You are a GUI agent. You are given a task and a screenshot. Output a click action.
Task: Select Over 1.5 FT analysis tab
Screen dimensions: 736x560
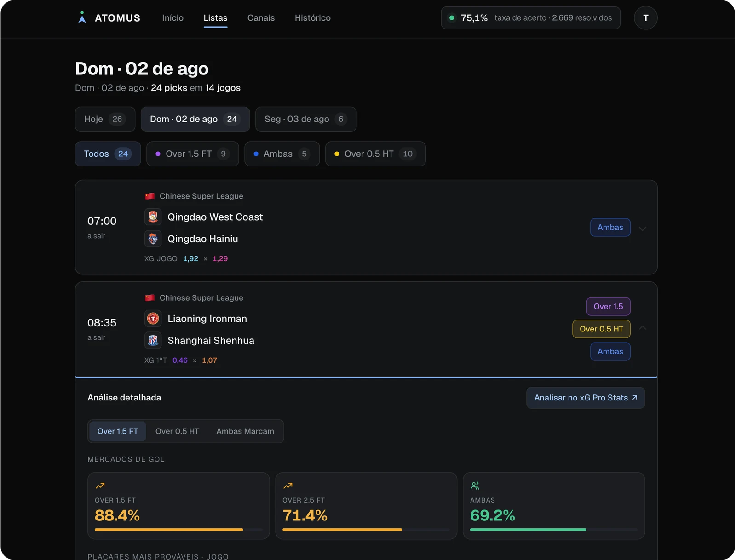[x=118, y=431]
